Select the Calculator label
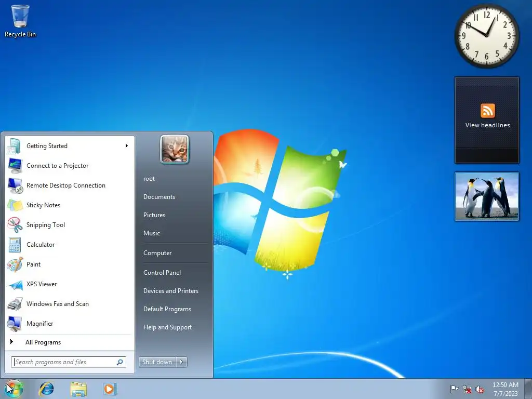This screenshot has width=532, height=399. pos(41,245)
